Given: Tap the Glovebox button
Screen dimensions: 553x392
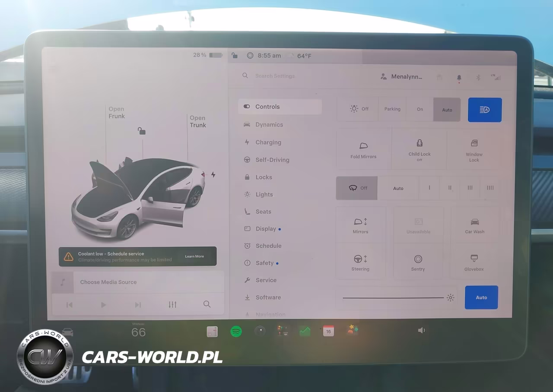Looking at the screenshot, I should 474,262.
